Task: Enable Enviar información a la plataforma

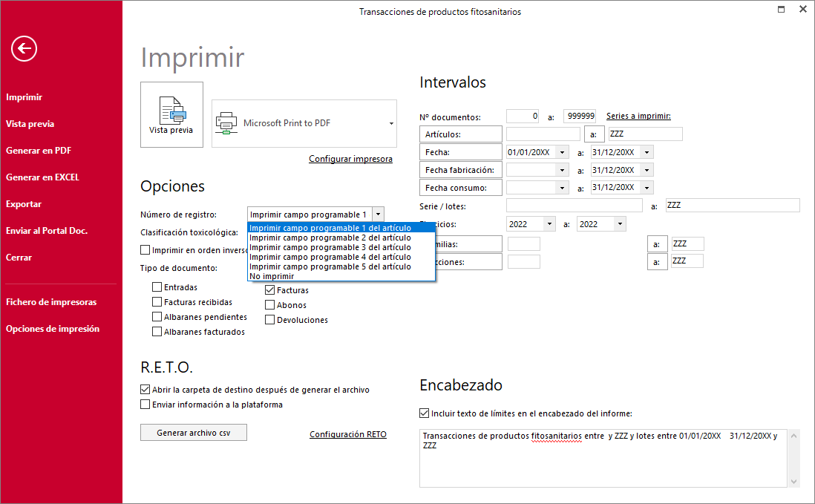Action: click(x=145, y=405)
